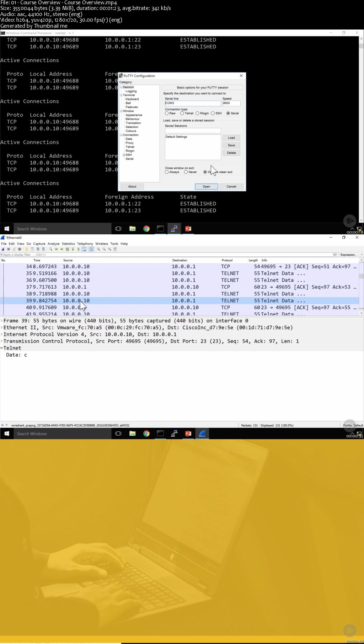Image resolution: width=364 pixels, height=644 pixels.
Task: Reset Wireshark text to normal size
Action: (x=109, y=249)
